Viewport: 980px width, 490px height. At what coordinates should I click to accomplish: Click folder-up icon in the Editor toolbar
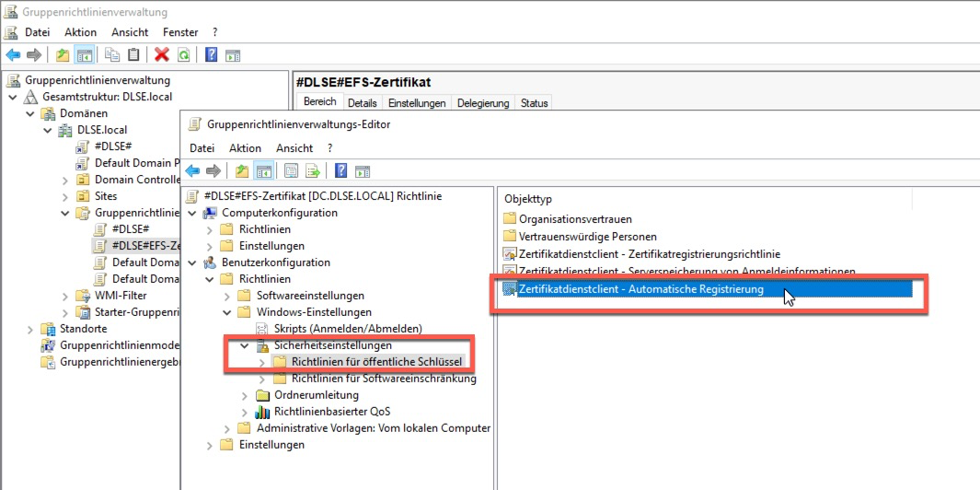tap(241, 170)
